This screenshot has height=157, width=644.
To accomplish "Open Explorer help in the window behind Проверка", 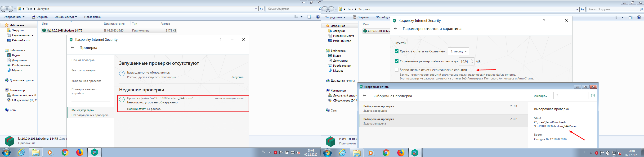I will coord(318,17).
